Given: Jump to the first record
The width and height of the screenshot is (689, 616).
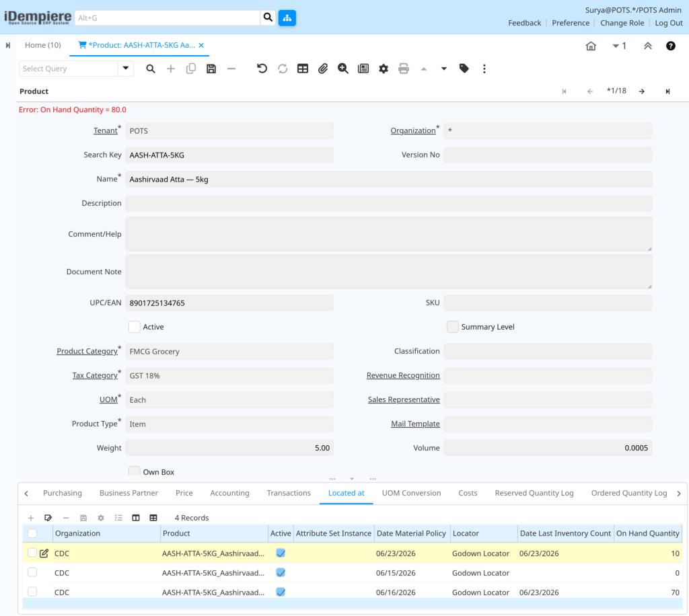Looking at the screenshot, I should (565, 91).
